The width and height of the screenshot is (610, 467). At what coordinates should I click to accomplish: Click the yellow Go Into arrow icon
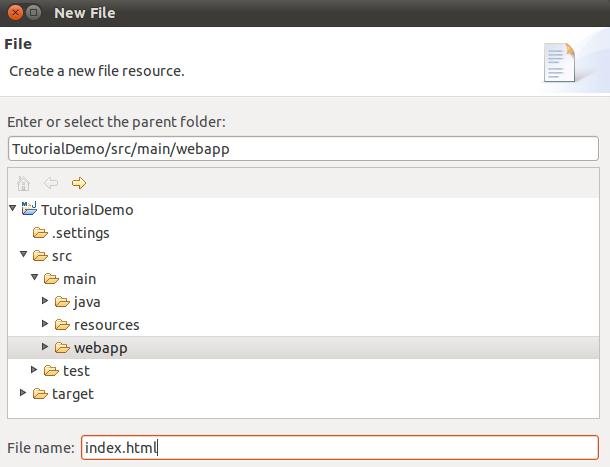point(79,183)
